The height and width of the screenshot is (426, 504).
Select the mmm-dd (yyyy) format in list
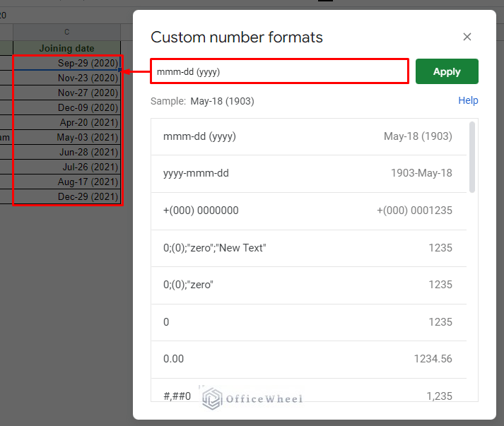(x=308, y=136)
